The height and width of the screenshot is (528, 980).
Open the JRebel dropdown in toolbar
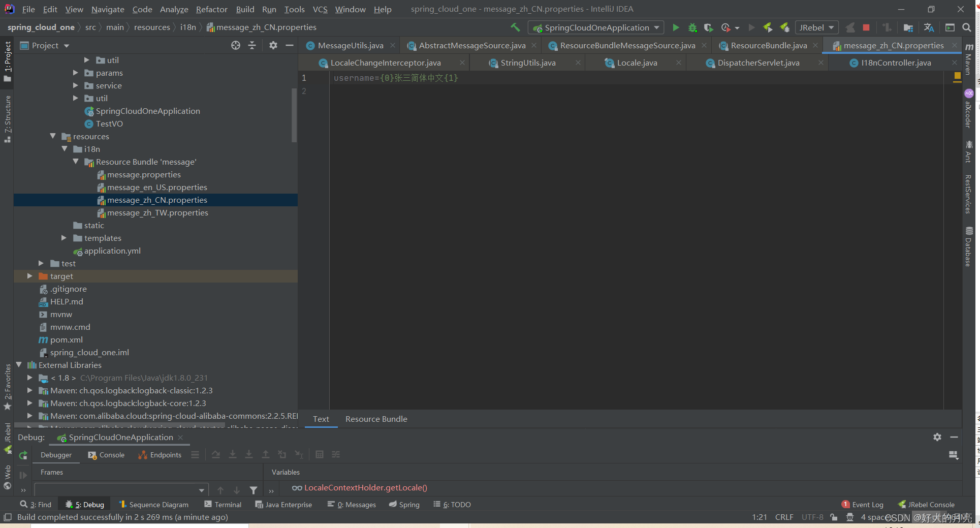coord(817,27)
